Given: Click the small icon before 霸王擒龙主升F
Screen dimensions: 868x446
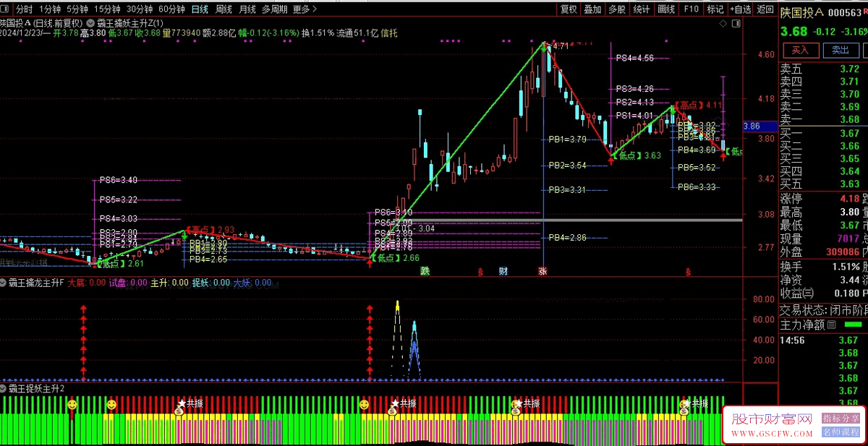Looking at the screenshot, I should tap(4, 283).
